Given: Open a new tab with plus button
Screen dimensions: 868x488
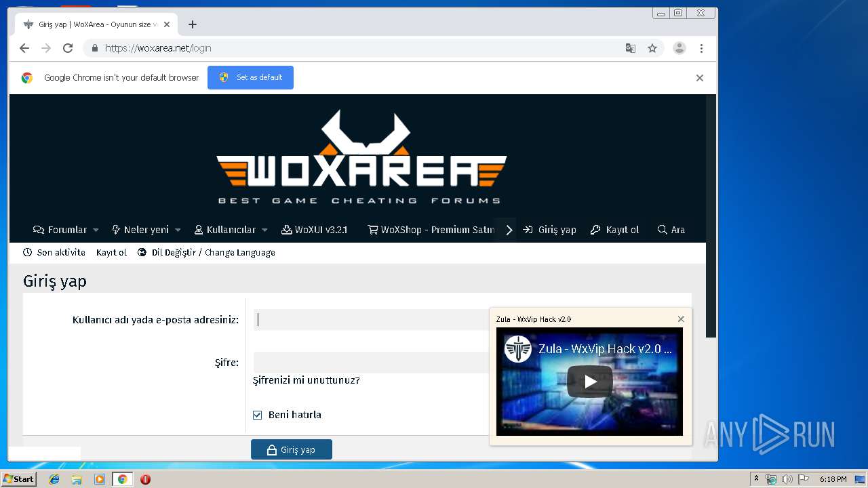Looking at the screenshot, I should pyautogui.click(x=193, y=24).
